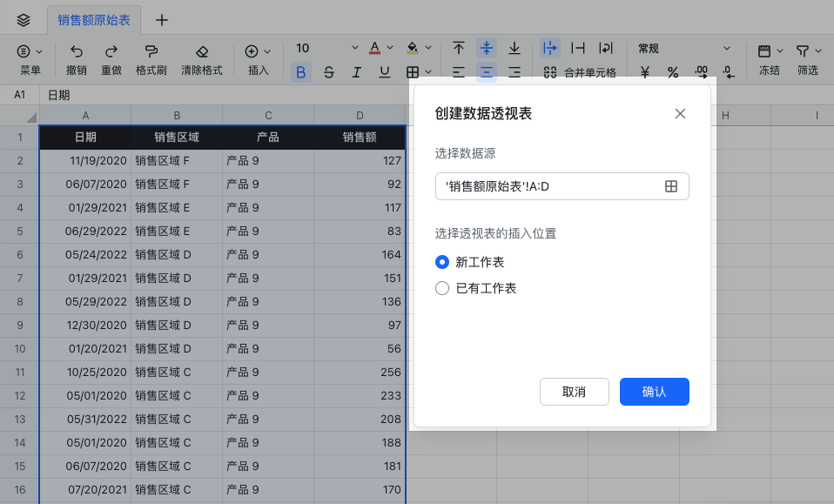This screenshot has height=504, width=834.
Task: Click the data source input field
Action: [562, 186]
